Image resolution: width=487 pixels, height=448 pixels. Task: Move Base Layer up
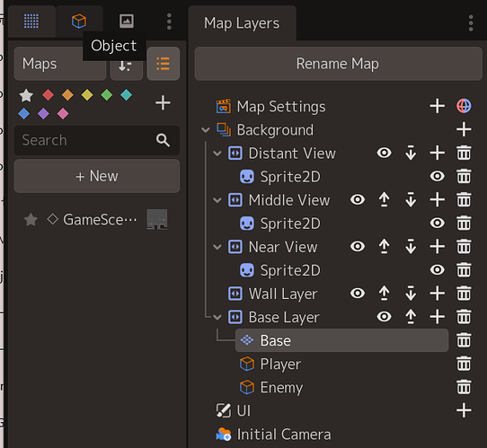click(x=411, y=316)
